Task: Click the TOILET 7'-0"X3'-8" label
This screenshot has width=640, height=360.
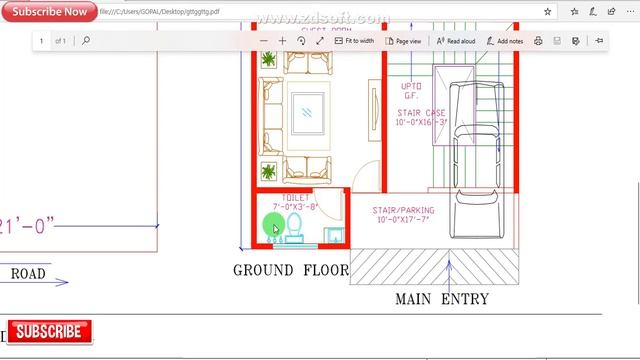Action: [x=295, y=202]
